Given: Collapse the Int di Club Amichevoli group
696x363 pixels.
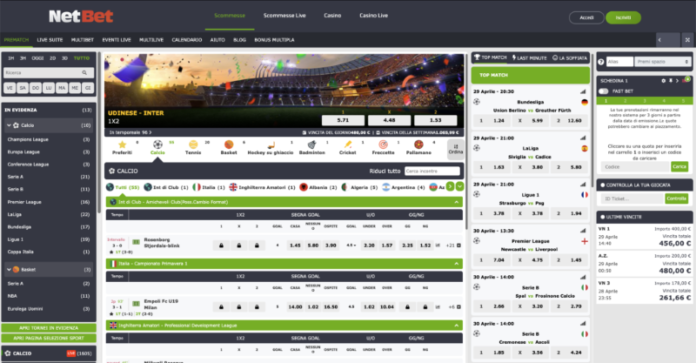Looking at the screenshot, I should tap(456, 202).
